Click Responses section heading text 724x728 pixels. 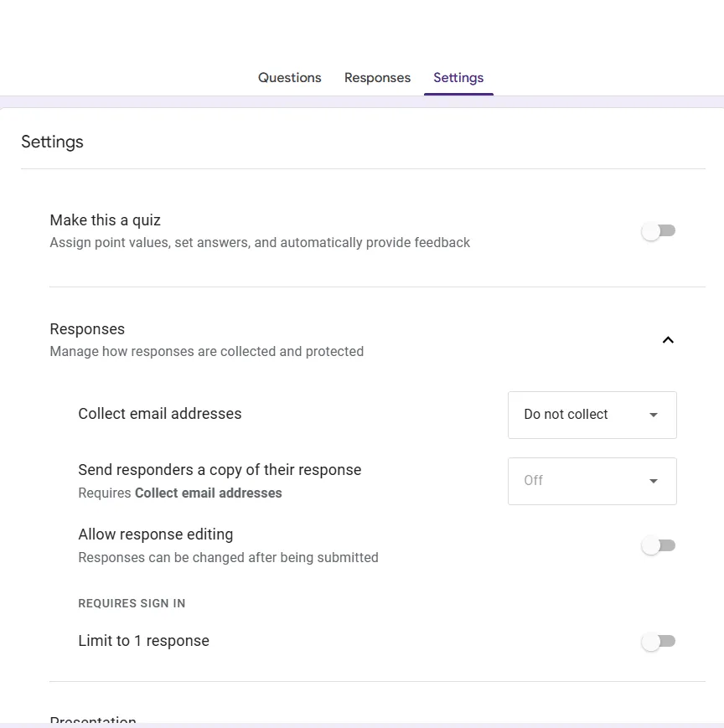(87, 328)
